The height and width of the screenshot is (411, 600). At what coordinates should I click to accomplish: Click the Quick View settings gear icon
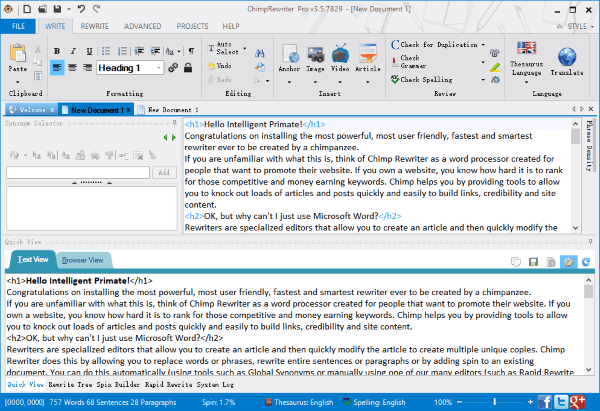pos(568,262)
